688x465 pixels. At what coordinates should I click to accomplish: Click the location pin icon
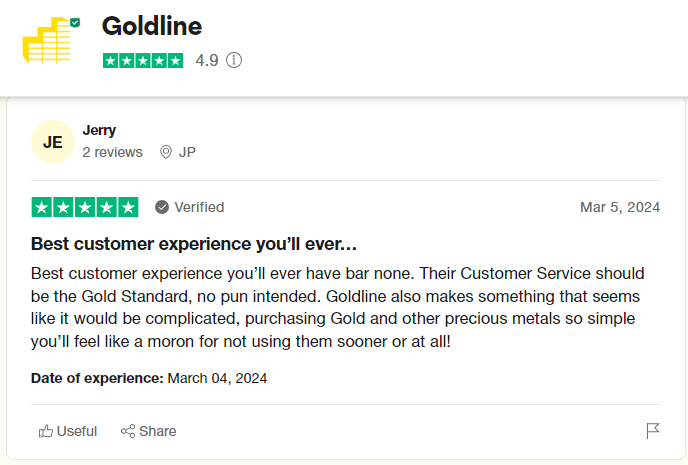tap(166, 152)
